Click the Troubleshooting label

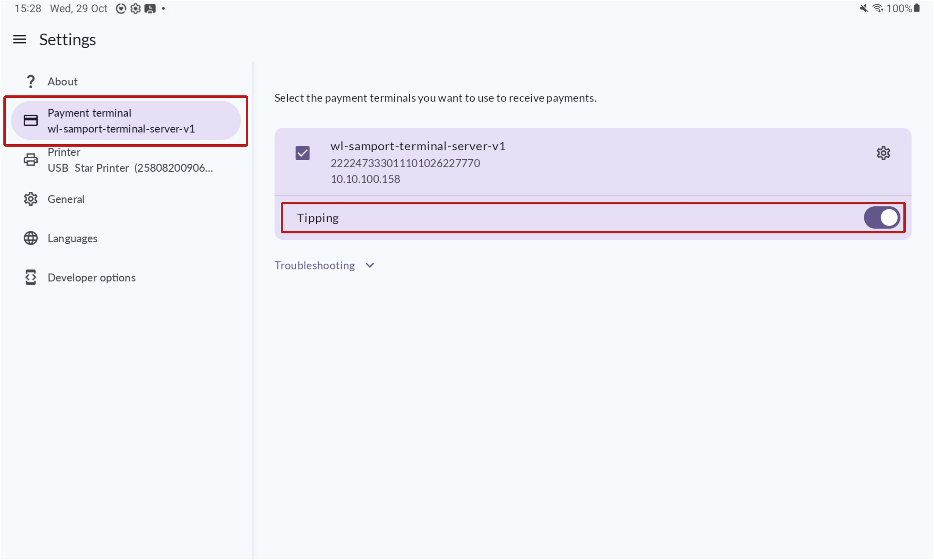click(314, 265)
